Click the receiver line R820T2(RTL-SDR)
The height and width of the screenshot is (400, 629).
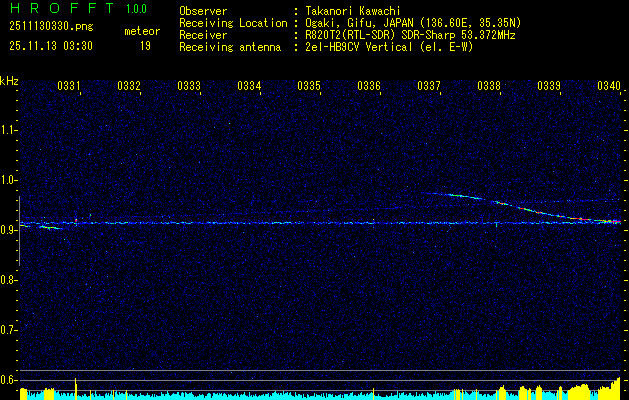pyautogui.click(x=355, y=35)
